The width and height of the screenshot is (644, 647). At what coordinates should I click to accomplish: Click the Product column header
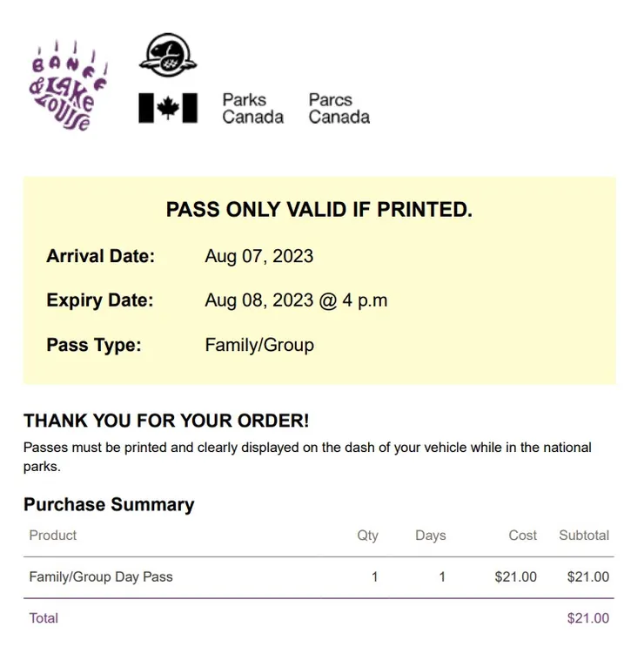pos(53,535)
